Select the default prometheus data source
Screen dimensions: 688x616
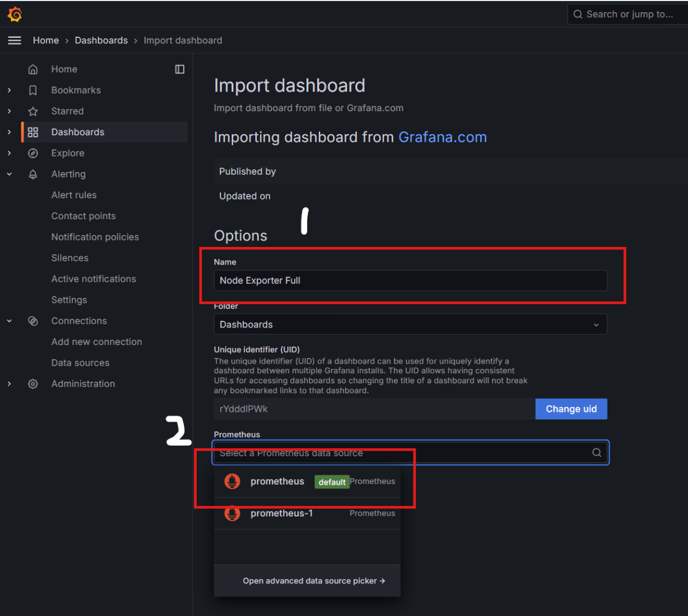coord(307,481)
